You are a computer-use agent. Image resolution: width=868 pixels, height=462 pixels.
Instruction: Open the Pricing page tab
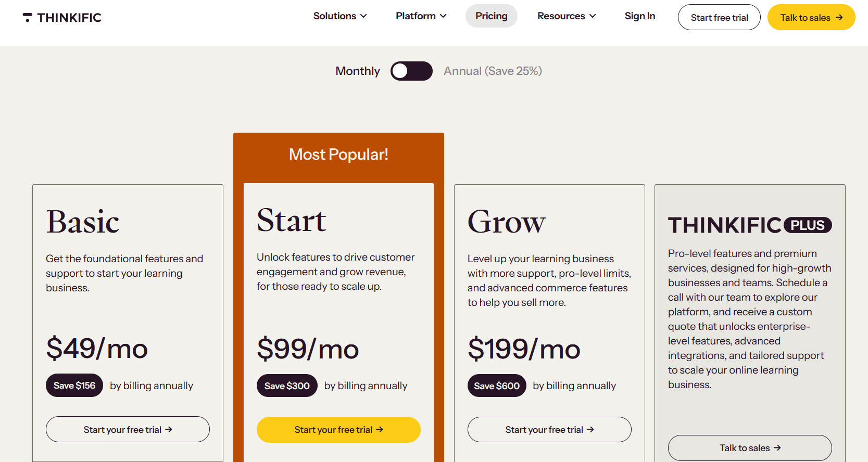491,16
